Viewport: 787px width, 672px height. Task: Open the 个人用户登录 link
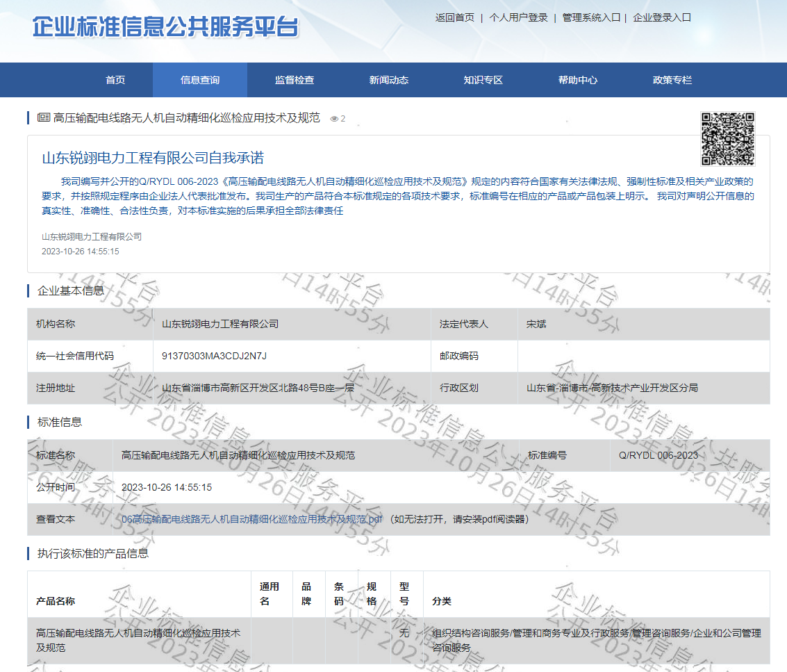518,17
